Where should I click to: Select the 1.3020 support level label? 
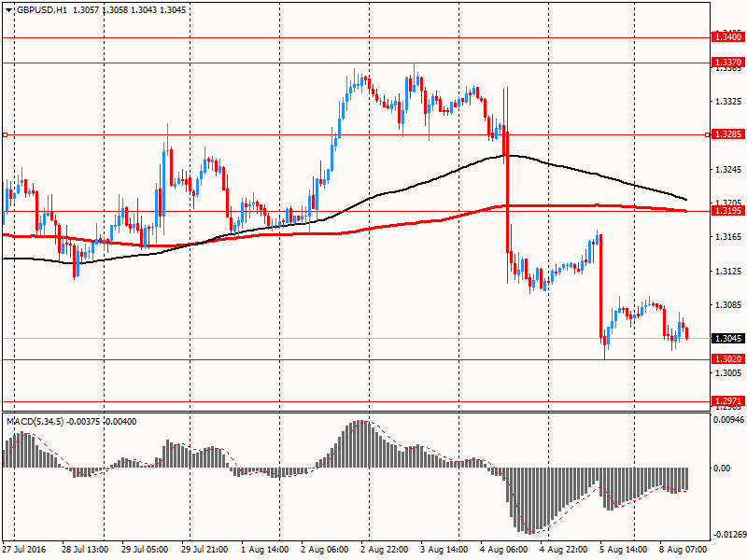pos(726,359)
